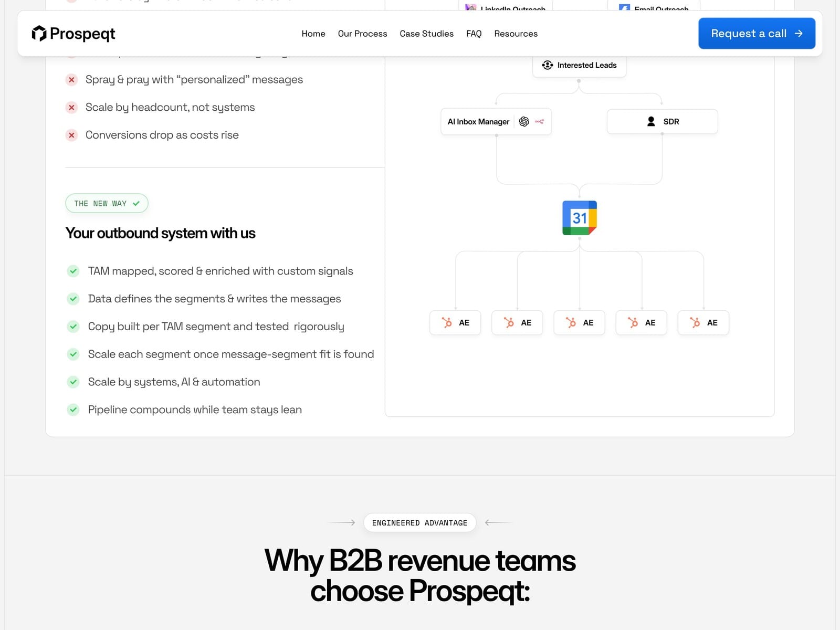Click the Google Calendar icon

(x=580, y=218)
